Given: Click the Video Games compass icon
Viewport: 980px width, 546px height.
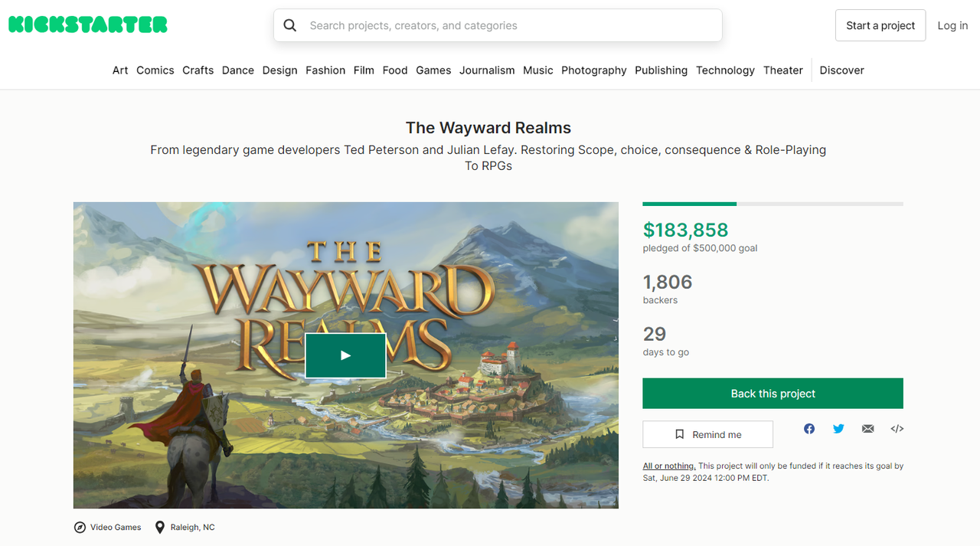Looking at the screenshot, I should click(x=80, y=528).
